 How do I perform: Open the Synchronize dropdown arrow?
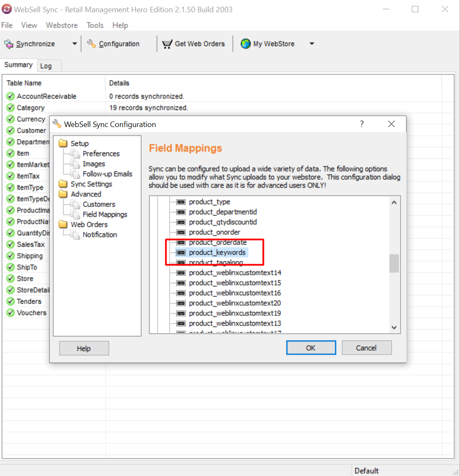coord(74,44)
